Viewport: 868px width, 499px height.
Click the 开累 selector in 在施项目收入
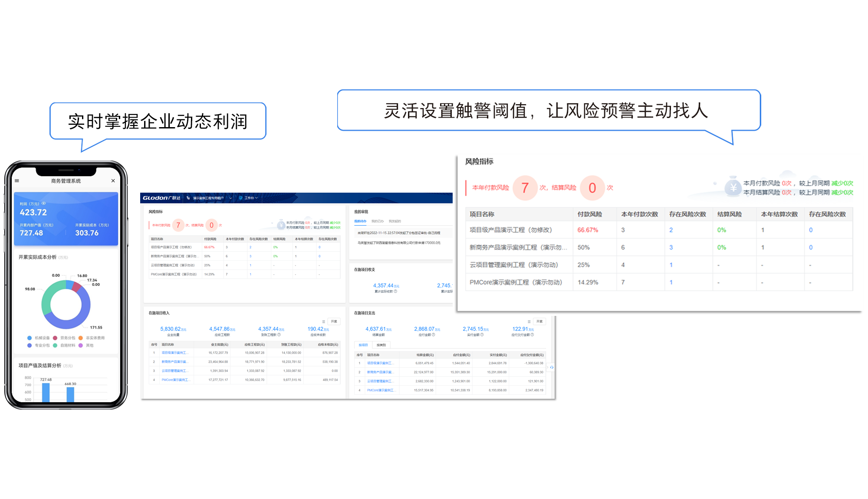point(334,322)
